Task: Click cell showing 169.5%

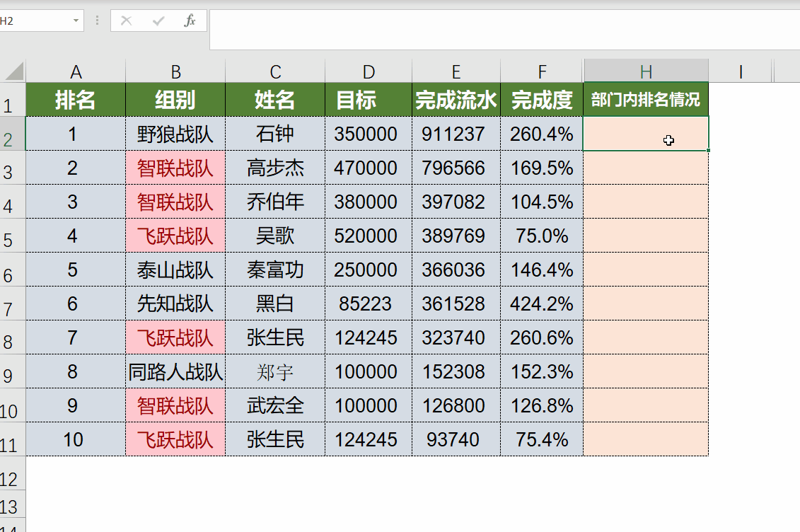Action: [542, 168]
